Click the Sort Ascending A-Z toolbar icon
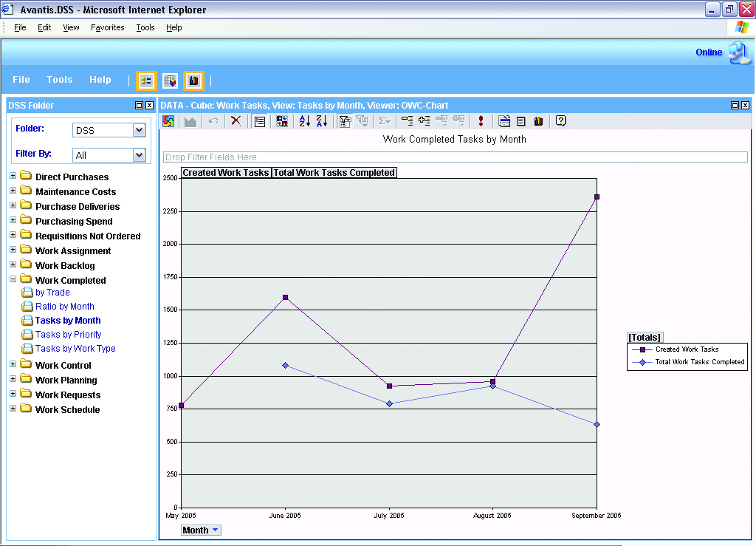The image size is (756, 546). pyautogui.click(x=304, y=121)
